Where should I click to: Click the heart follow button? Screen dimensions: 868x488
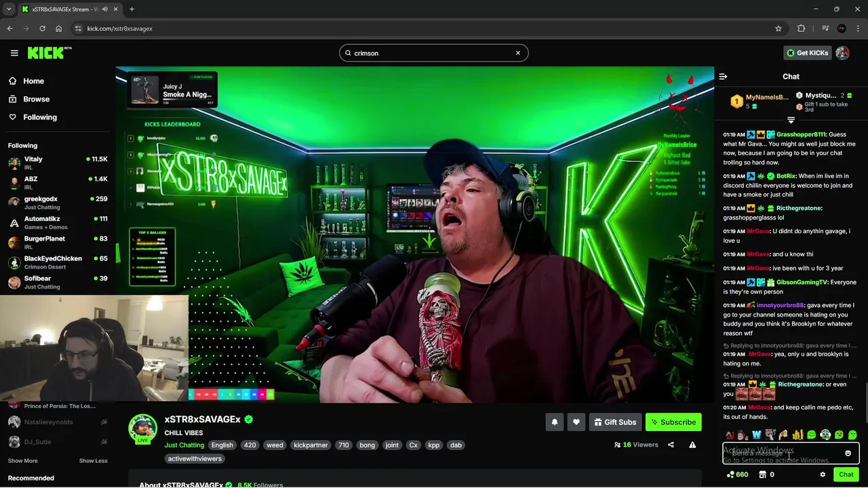576,422
